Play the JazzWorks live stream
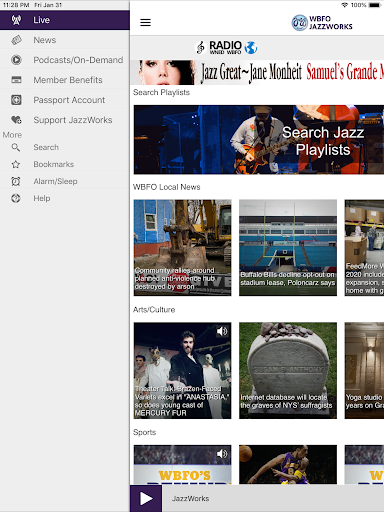The image size is (384, 512). coord(146,498)
